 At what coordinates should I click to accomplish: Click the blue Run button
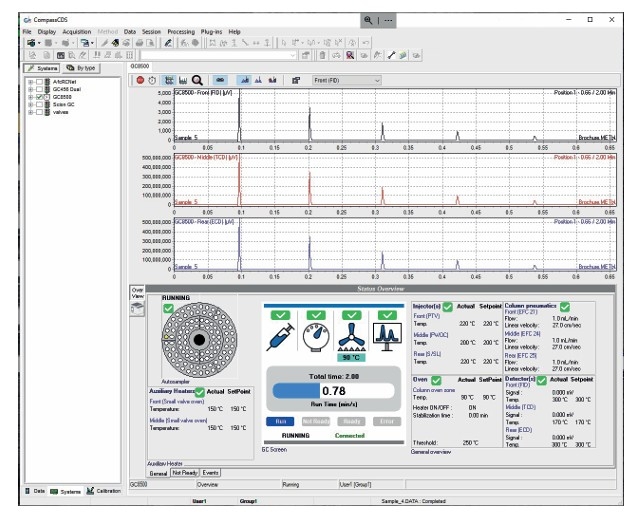tap(280, 421)
